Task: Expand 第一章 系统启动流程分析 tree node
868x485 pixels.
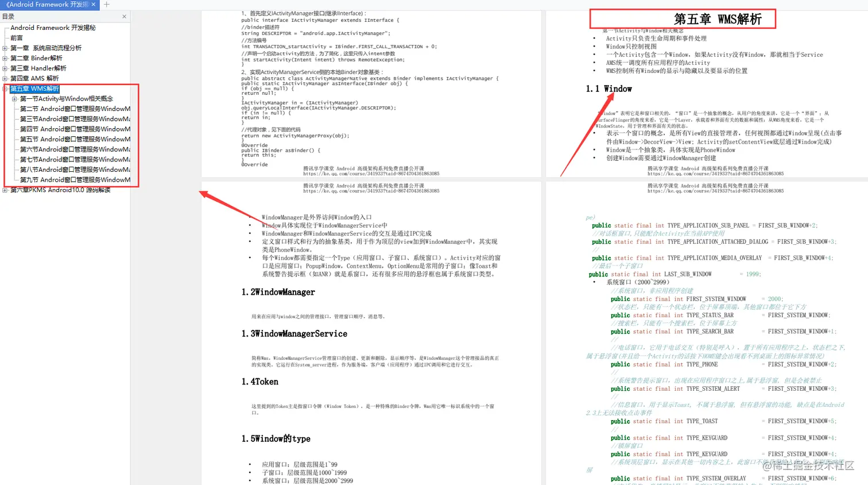Action: [5, 48]
